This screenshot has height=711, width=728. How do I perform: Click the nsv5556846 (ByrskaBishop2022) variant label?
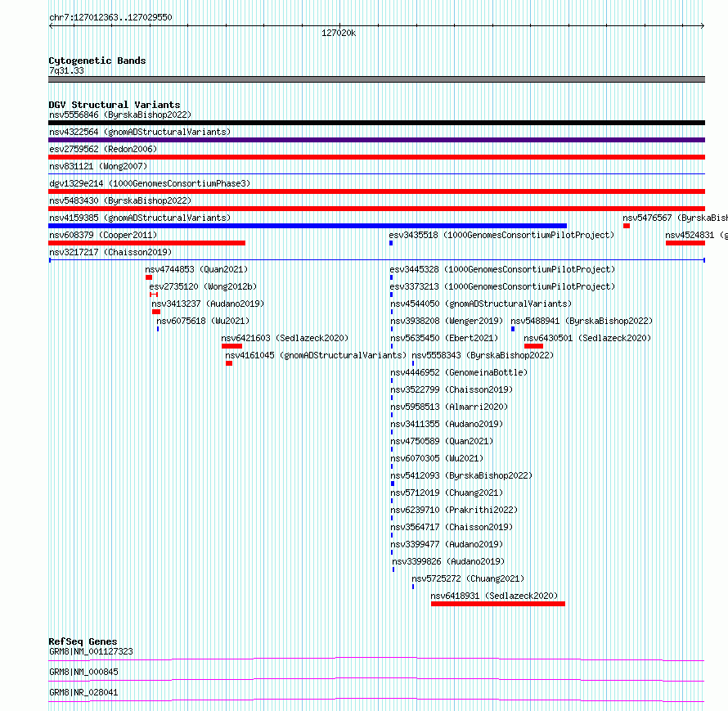(120, 115)
